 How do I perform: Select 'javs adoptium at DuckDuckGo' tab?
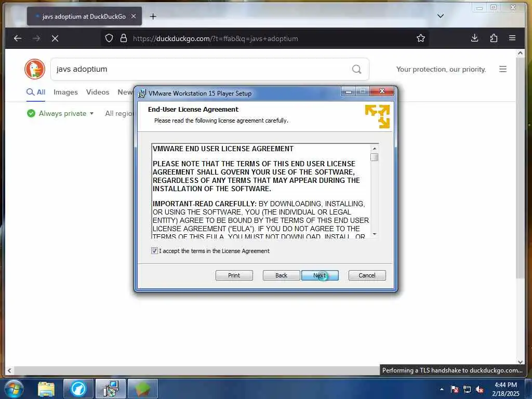[x=84, y=16]
